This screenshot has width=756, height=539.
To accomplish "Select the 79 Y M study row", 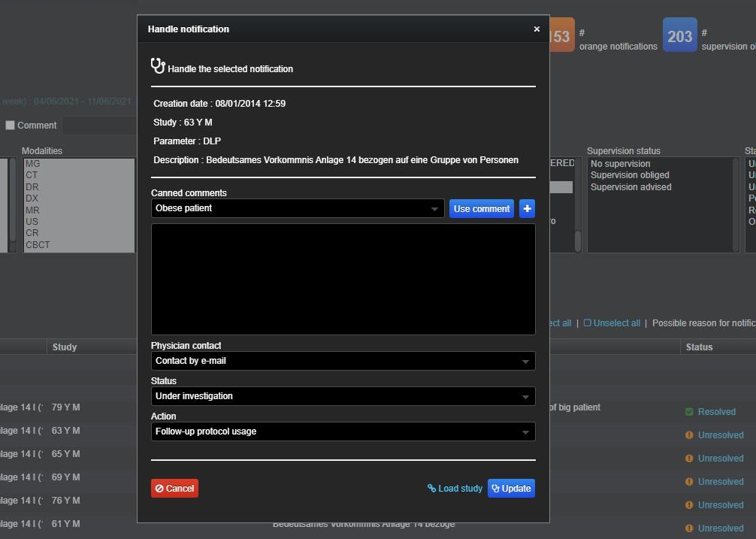I will point(65,407).
